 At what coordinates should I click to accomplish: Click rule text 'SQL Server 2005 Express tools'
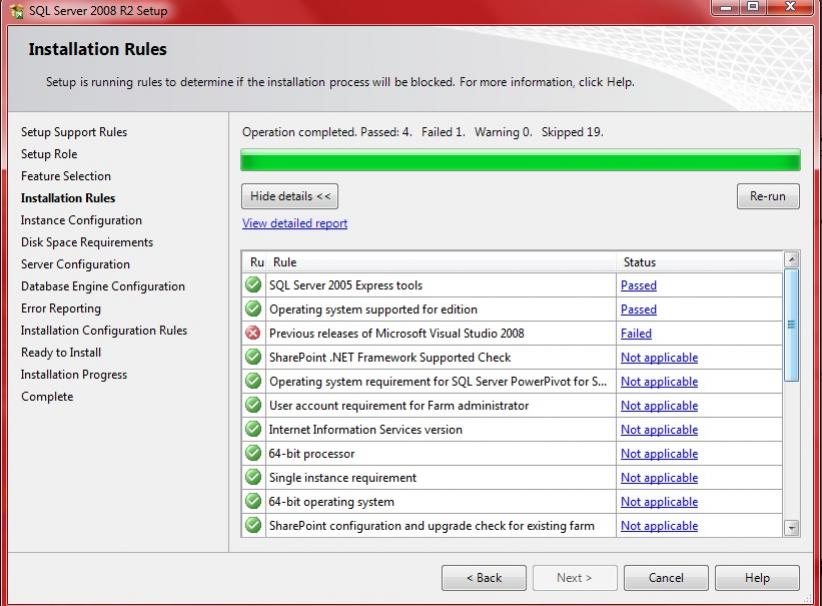[345, 285]
